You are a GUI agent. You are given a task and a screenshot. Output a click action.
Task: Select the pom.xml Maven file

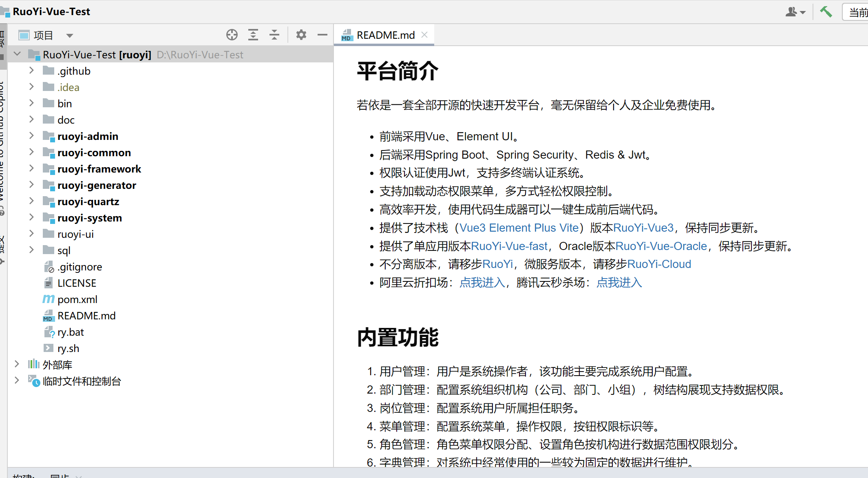[77, 299]
